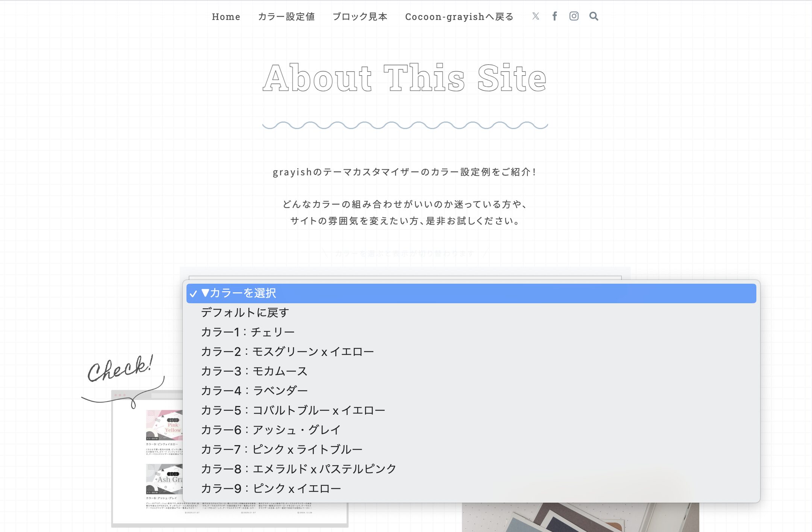Select カラー6：アッシュ・グレイ option
This screenshot has width=812, height=532.
[471, 430]
